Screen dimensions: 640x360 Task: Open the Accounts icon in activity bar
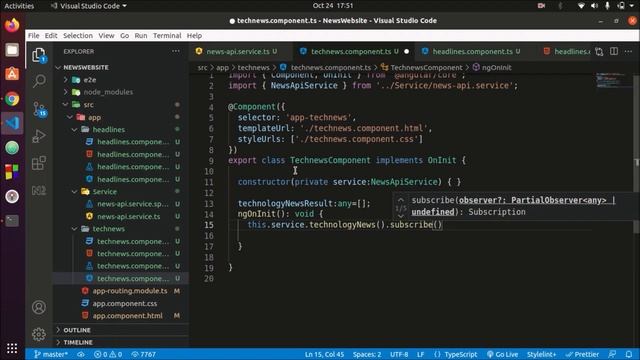point(39,307)
